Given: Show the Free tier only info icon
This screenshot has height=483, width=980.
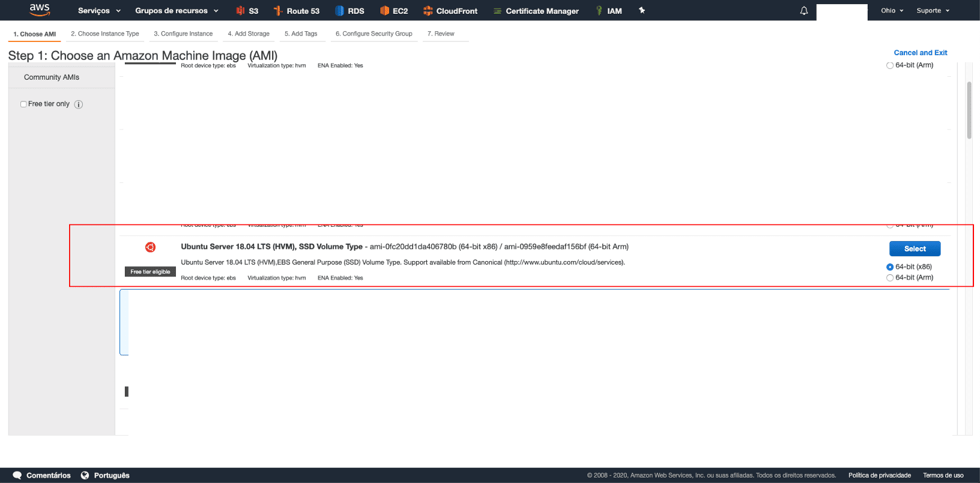Looking at the screenshot, I should click(79, 104).
